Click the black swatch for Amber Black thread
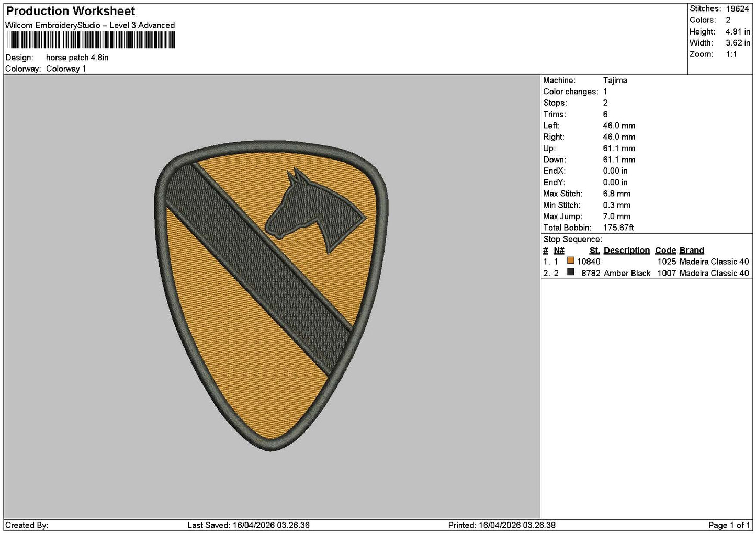Viewport: 756px width, 534px height. click(x=571, y=272)
